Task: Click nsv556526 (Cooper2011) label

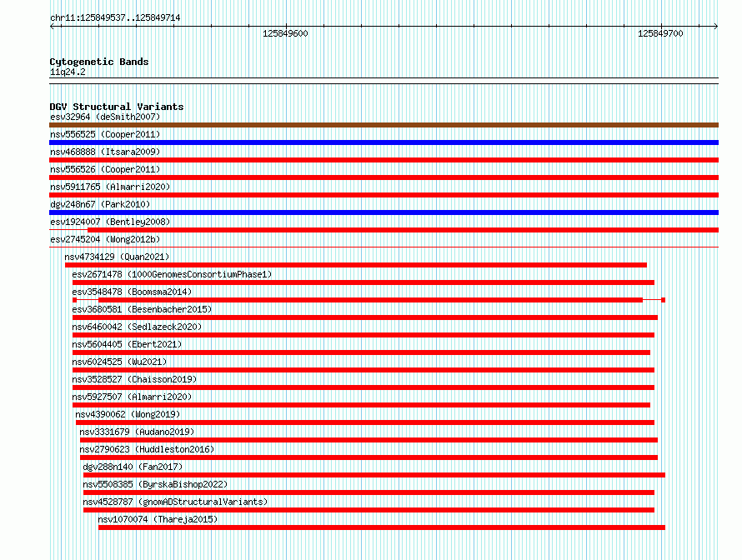Action: coord(105,169)
